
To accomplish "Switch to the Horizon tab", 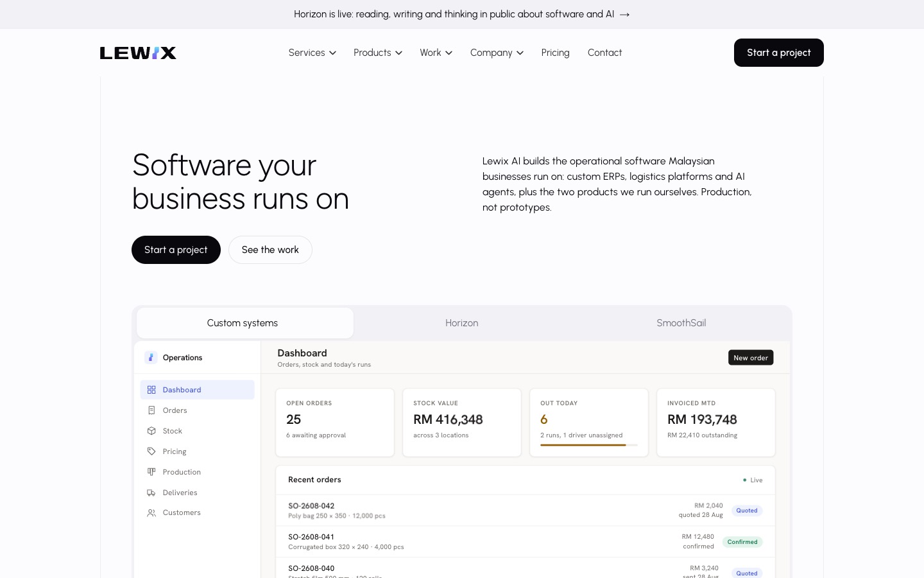I will pyautogui.click(x=462, y=323).
